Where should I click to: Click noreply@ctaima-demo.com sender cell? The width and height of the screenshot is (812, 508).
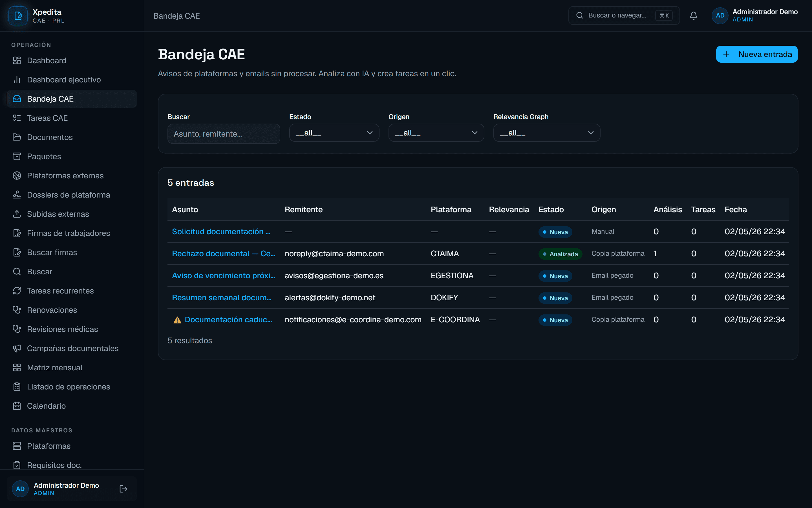coord(334,254)
